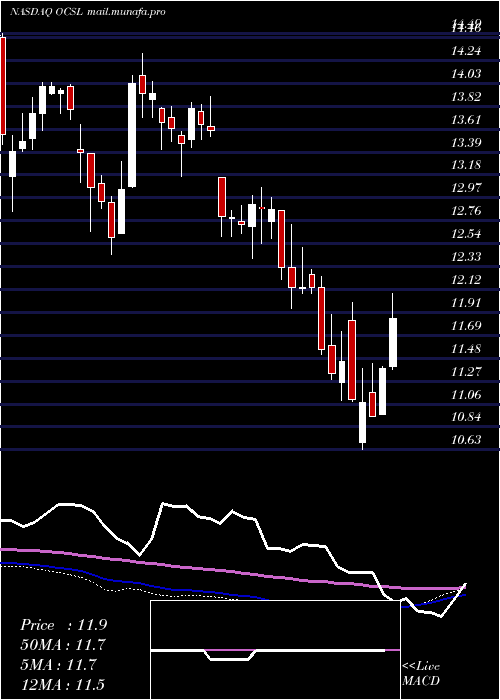Viewport: 500px width, 700px height.
Task: Click the 14.03 price axis label
Action: coord(467,74)
